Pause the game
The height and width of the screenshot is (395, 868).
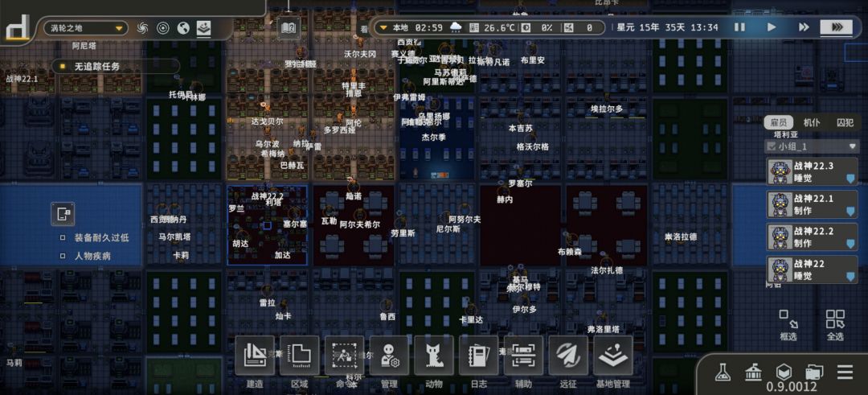click(x=739, y=27)
